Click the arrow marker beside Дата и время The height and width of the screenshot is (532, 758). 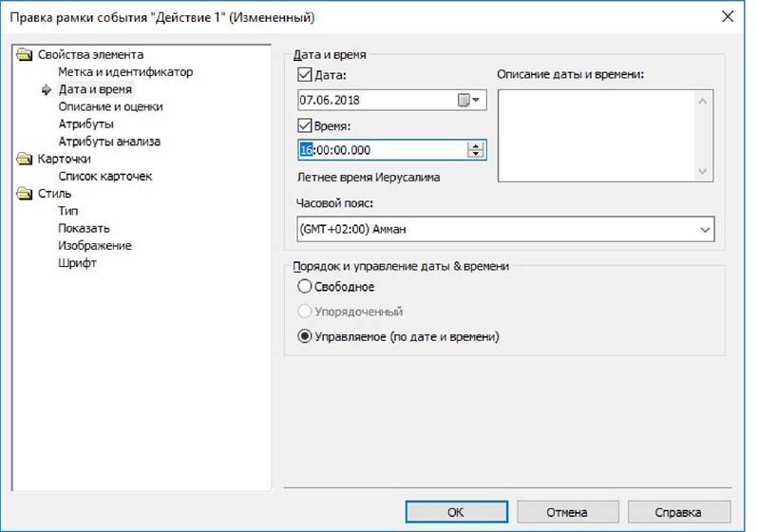47,89
